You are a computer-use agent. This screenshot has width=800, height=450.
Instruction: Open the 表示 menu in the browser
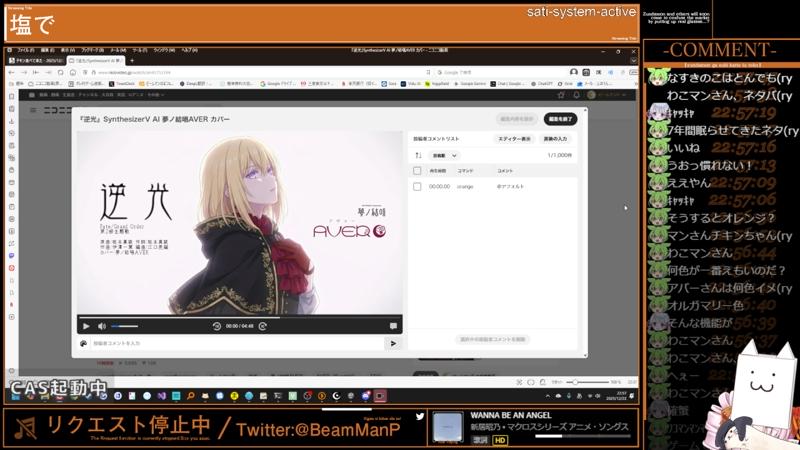coord(68,50)
